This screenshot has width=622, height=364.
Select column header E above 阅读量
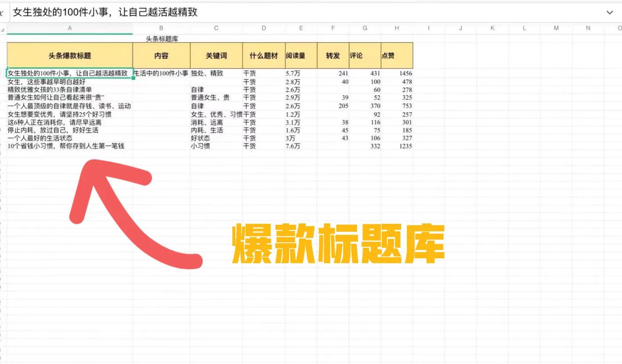pos(301,28)
